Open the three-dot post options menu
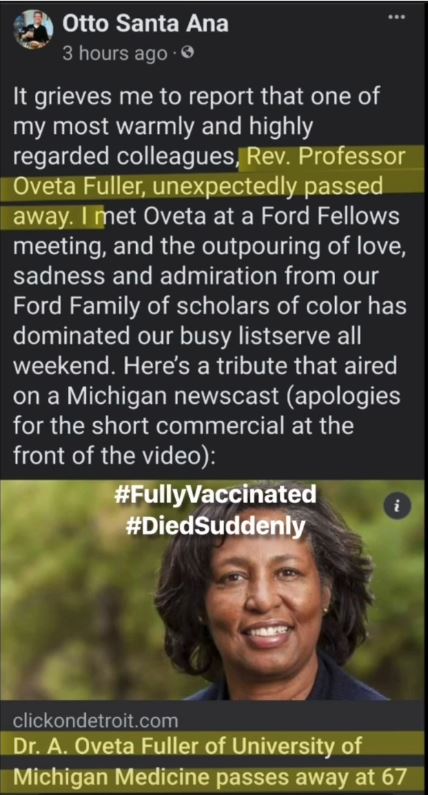Viewport: 428px width, 795px height. point(397,17)
